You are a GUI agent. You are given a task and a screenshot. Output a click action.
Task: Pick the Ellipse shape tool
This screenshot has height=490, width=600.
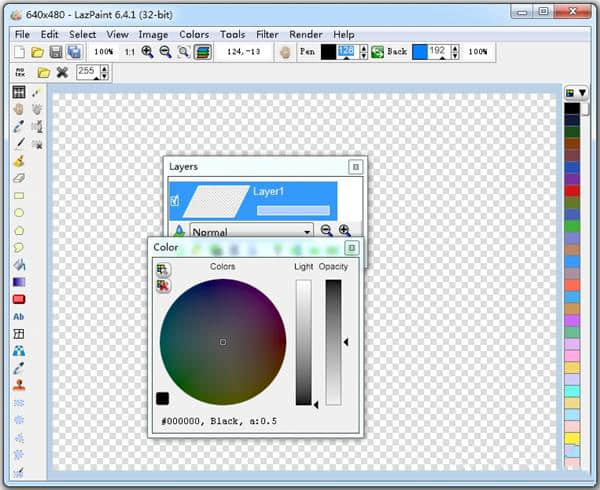coord(19,212)
